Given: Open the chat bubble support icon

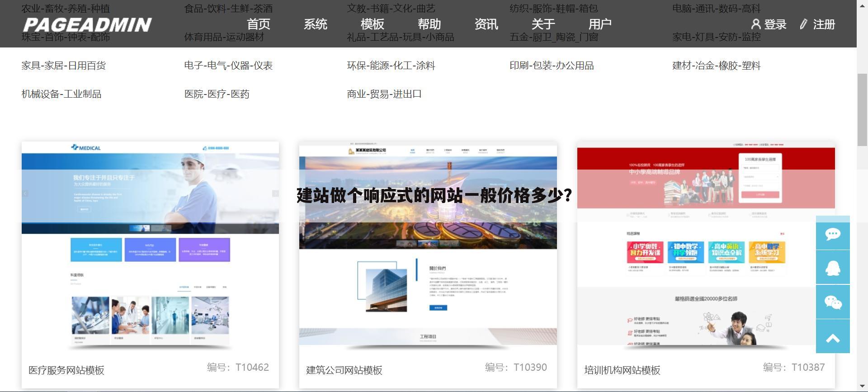Looking at the screenshot, I should (833, 233).
